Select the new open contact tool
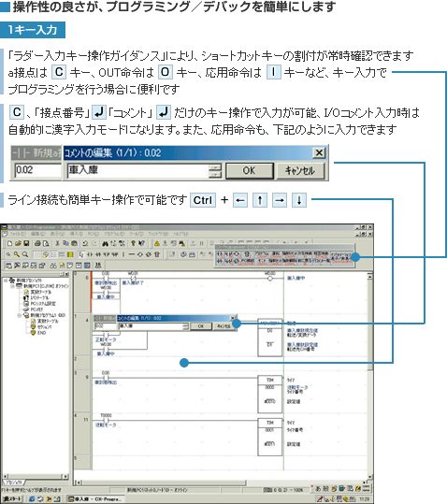 click(x=90, y=254)
